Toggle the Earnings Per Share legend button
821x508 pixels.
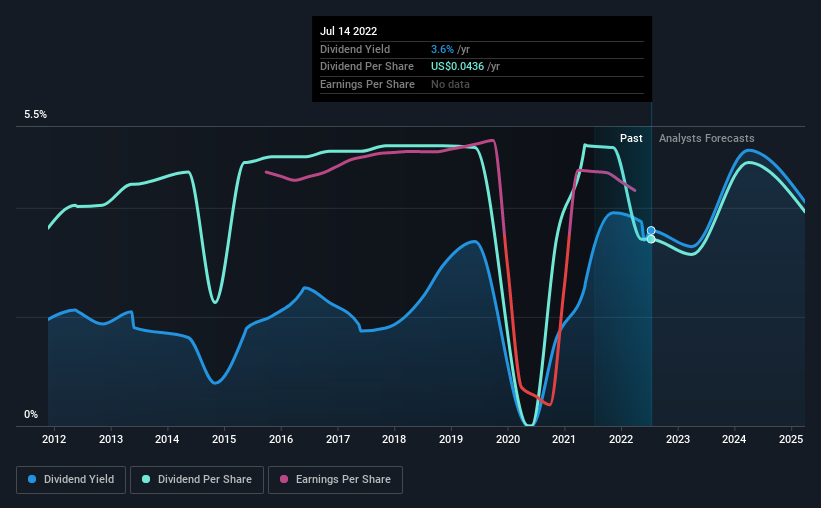[x=335, y=480]
